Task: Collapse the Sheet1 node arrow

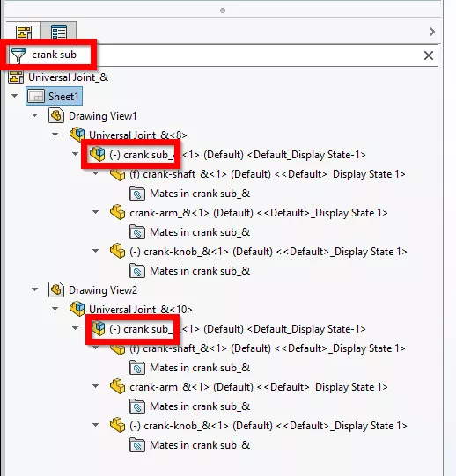Action: 14,96
